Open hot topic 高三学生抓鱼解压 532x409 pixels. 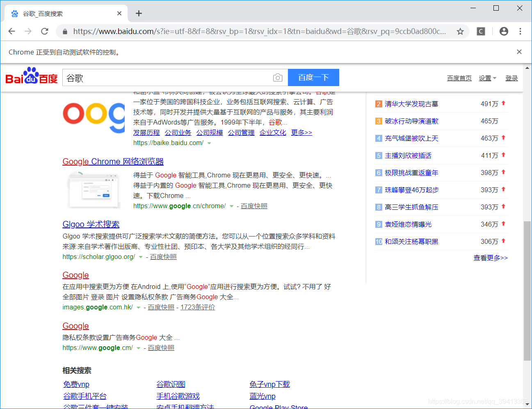pos(411,207)
